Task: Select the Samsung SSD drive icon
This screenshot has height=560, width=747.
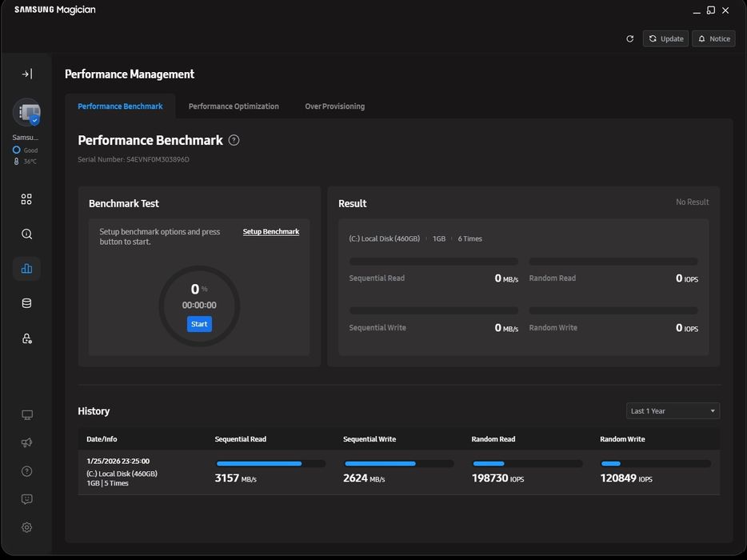Action: tap(26, 113)
